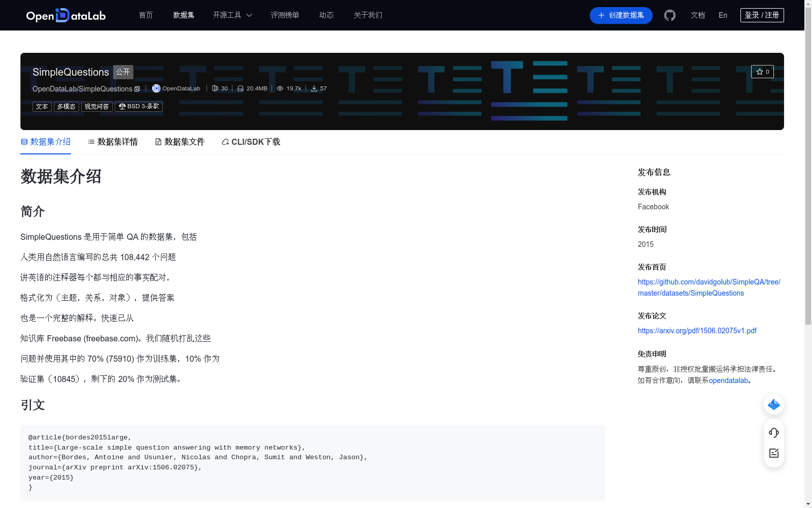Open the 数据集 navigation item
This screenshot has height=508, width=812.
pyautogui.click(x=184, y=15)
